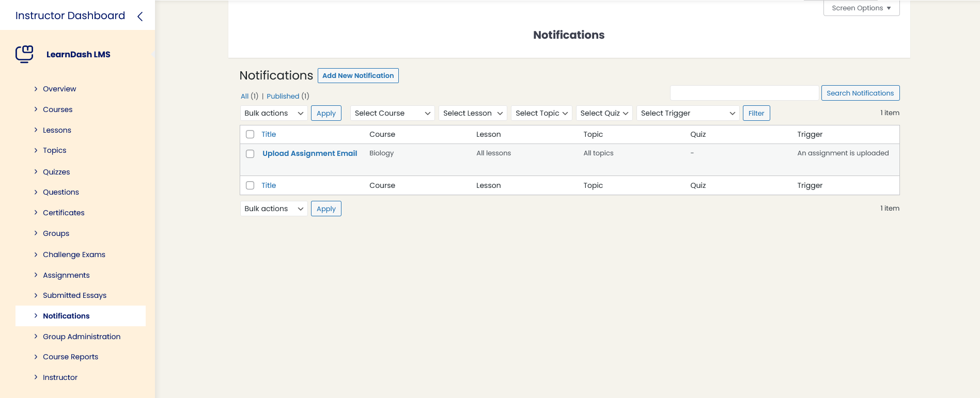Expand Screen Options panel
Screen dimensions: 980x398
pos(861,8)
